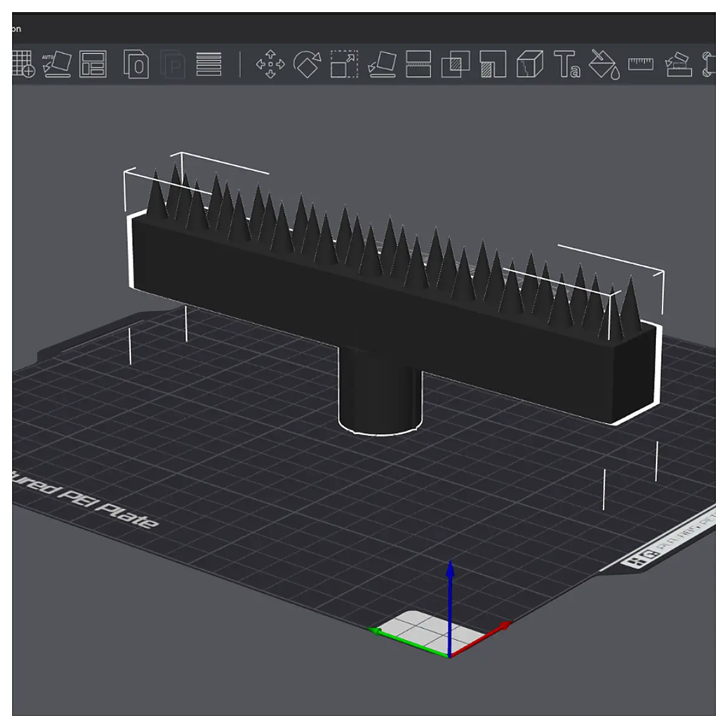Screen dimensions: 728x728
Task: Click the Add Plate grid icon
Action: pos(23,64)
